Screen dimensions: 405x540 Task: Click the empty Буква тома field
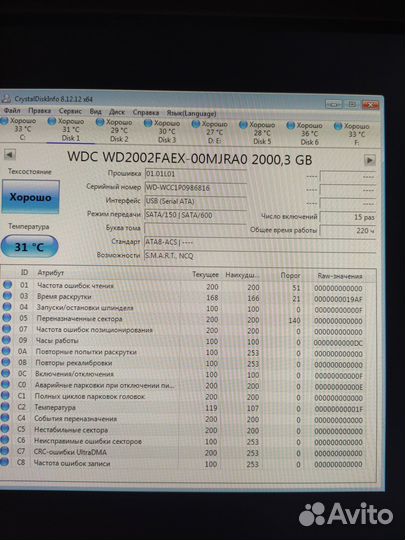coord(195,228)
